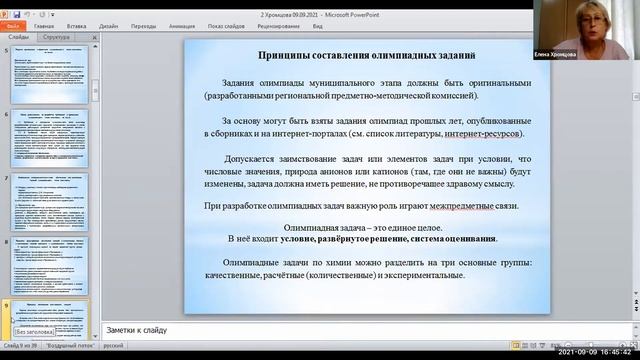Click the Воздушный поток theme name in status bar

[x=70, y=346]
